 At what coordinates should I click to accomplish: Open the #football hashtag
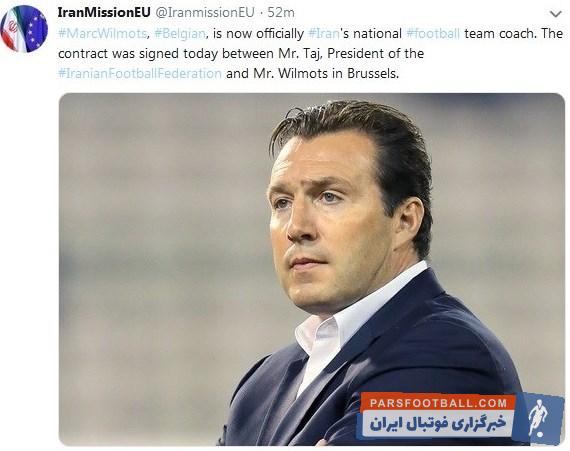433,34
